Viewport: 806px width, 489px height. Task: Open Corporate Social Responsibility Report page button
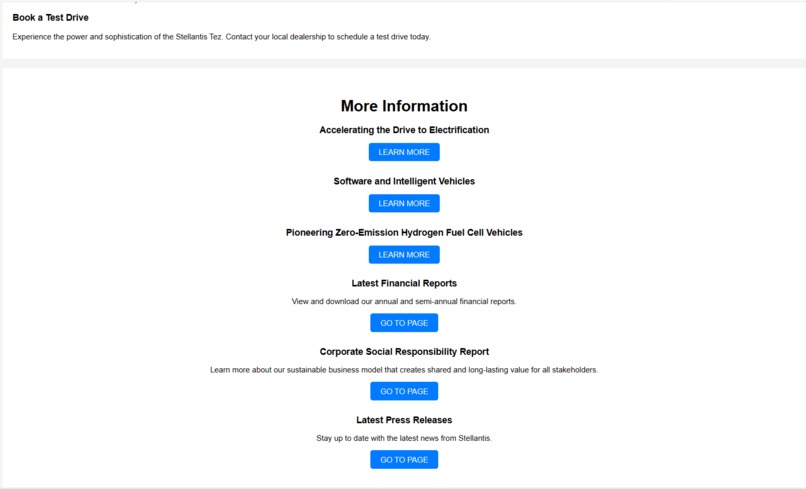pos(404,391)
